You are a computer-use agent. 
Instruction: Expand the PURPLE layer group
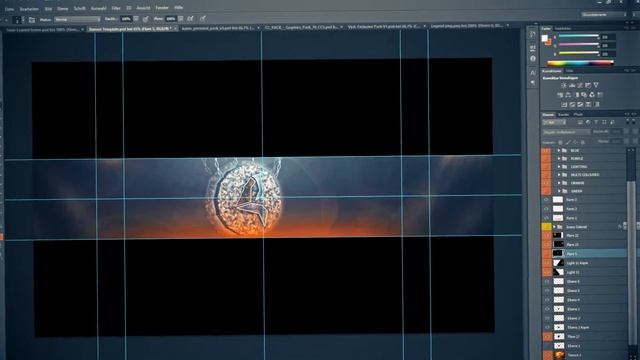(558, 158)
